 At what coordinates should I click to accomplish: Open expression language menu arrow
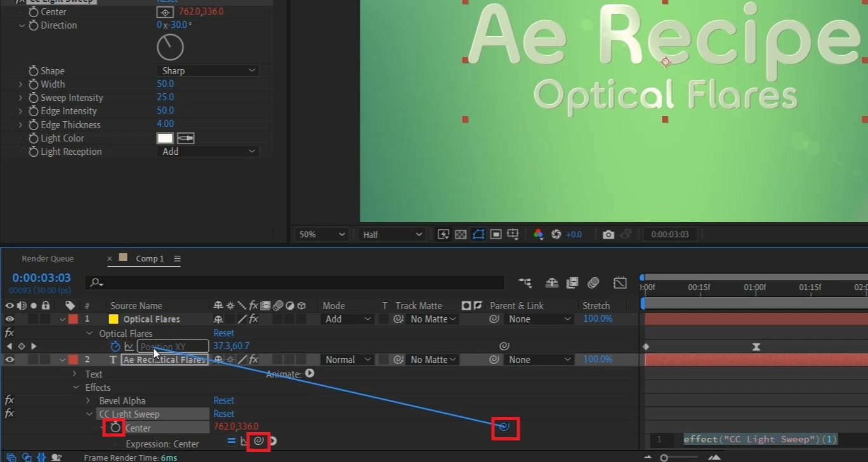273,440
